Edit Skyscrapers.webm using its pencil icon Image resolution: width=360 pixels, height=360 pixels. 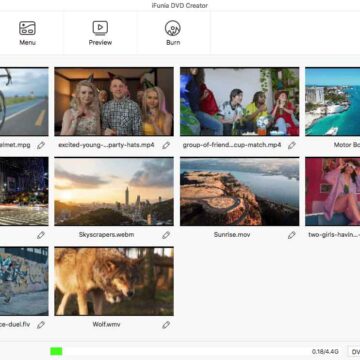166,235
